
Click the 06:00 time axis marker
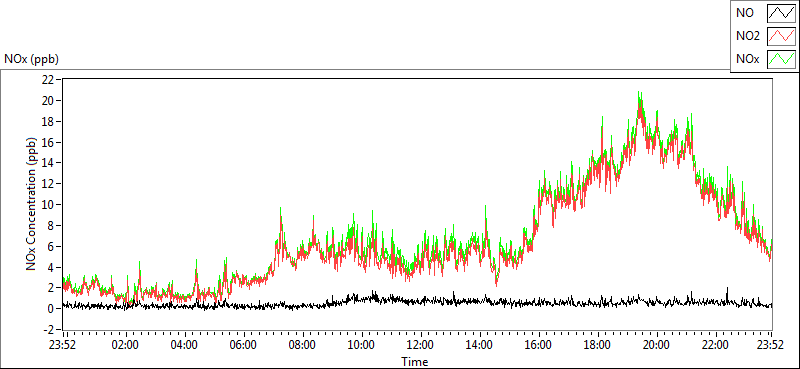pyautogui.click(x=243, y=344)
